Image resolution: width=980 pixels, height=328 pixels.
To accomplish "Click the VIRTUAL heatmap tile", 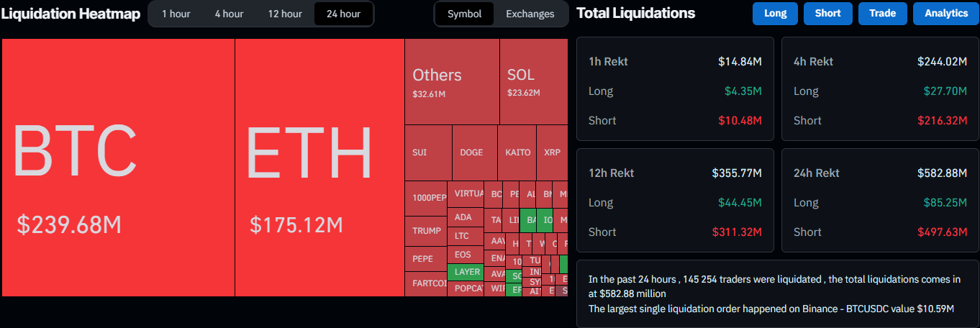I will (466, 194).
